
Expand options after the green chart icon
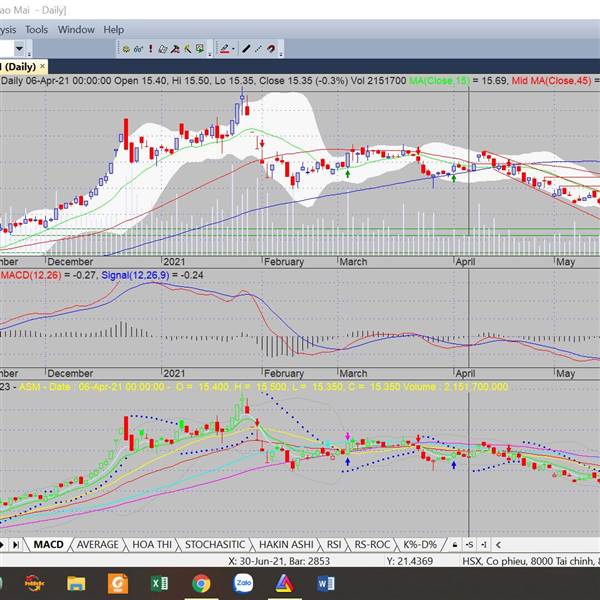click(210, 55)
